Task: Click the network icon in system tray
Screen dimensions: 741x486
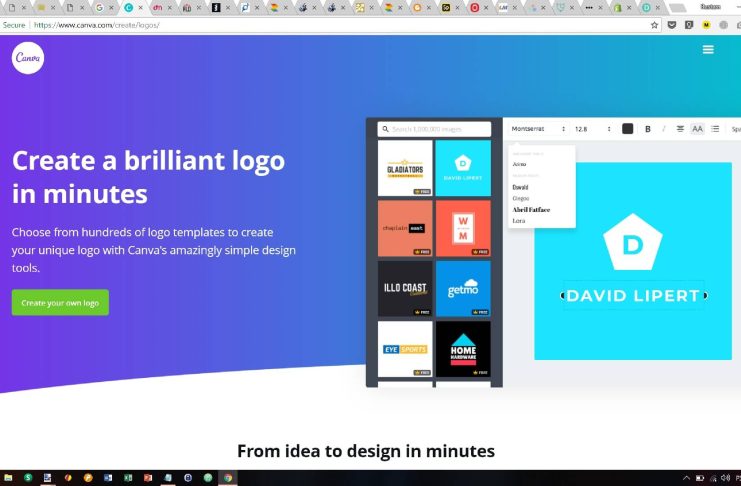Action: point(713,478)
